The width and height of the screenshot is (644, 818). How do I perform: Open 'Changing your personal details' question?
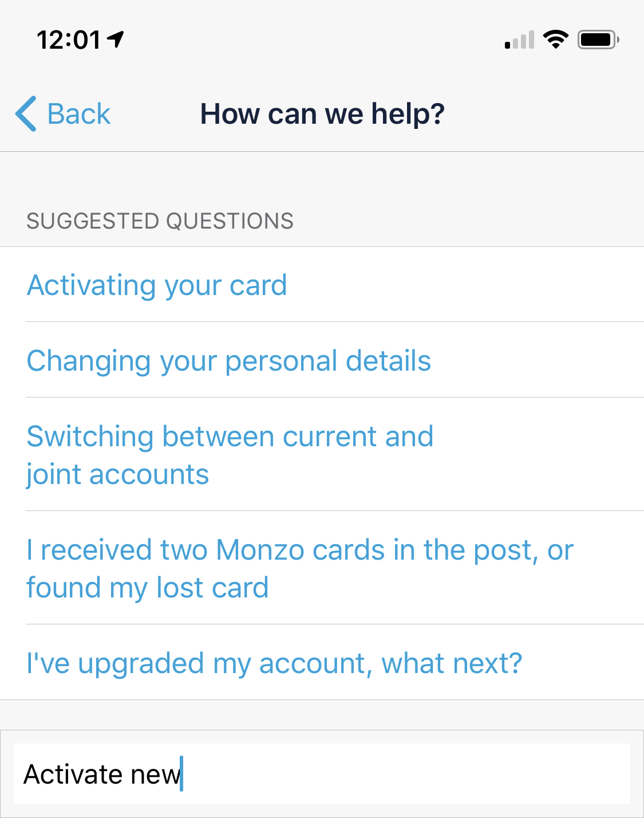(229, 360)
